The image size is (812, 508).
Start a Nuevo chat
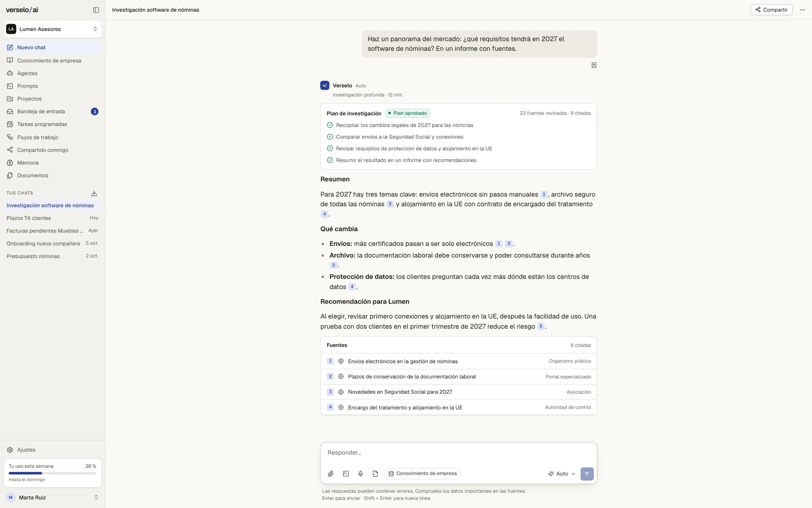pyautogui.click(x=53, y=48)
